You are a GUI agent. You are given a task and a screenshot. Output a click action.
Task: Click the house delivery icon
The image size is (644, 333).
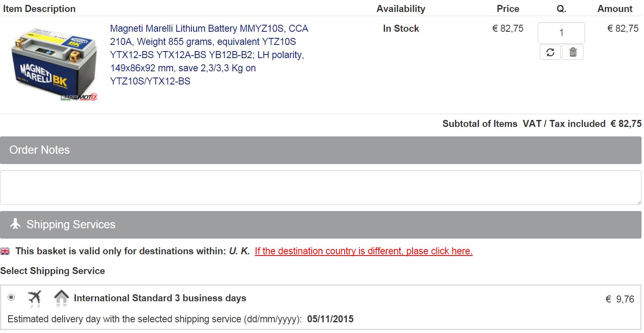click(x=61, y=297)
